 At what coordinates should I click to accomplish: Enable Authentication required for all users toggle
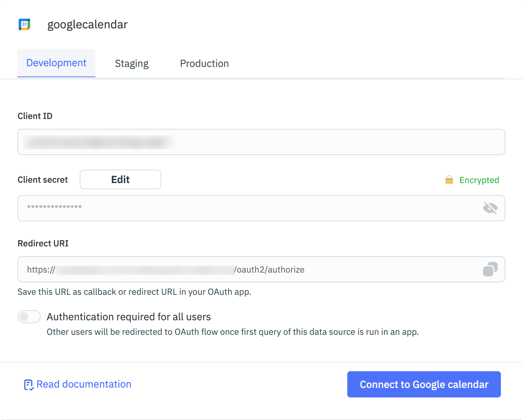click(29, 317)
